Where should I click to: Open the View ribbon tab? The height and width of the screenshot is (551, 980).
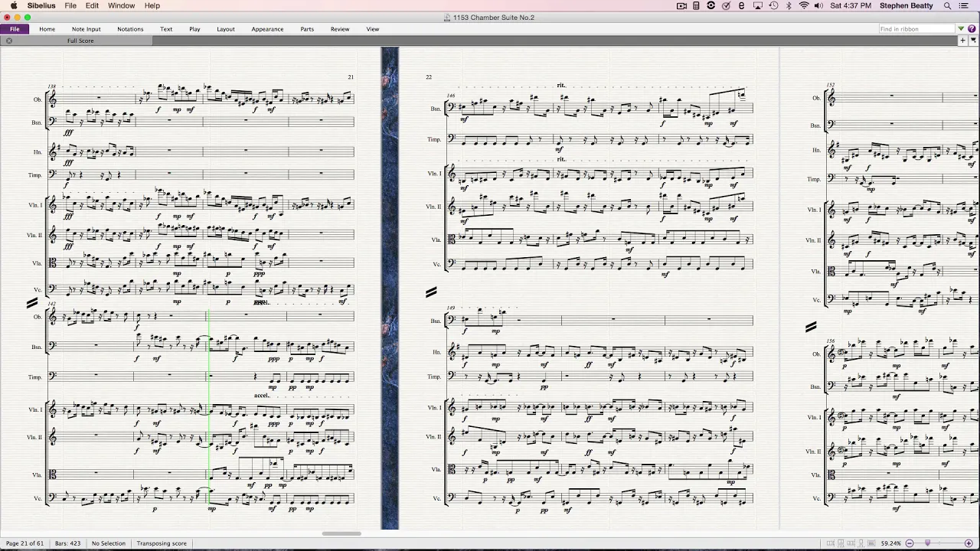(x=373, y=29)
